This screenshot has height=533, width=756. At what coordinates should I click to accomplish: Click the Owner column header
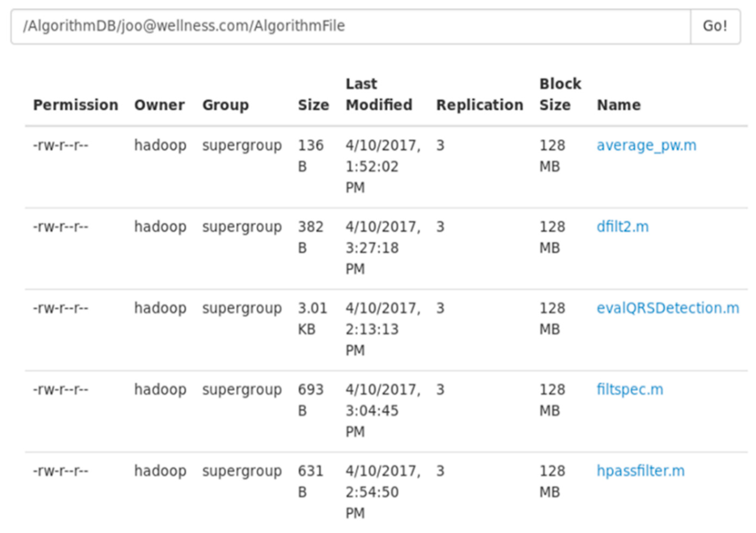click(159, 105)
